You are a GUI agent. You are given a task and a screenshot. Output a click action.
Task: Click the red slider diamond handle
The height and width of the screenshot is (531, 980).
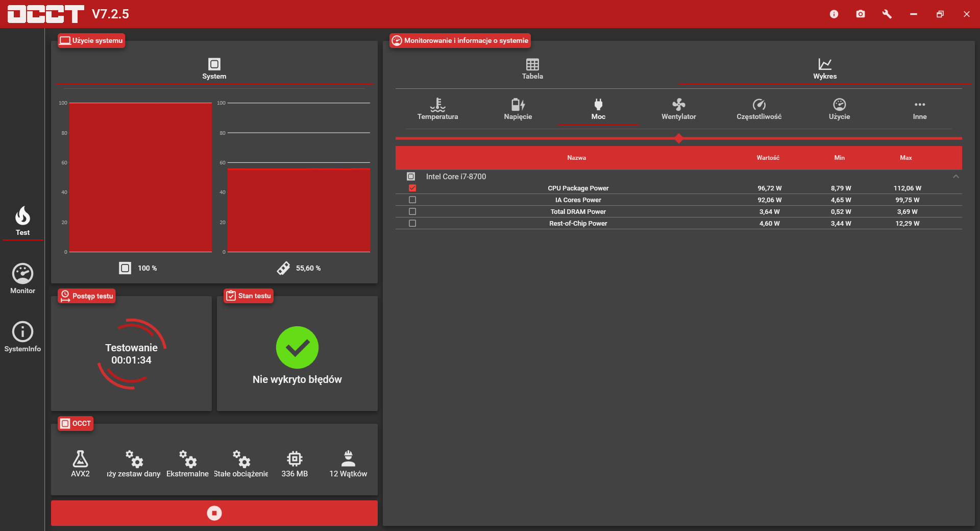[679, 138]
